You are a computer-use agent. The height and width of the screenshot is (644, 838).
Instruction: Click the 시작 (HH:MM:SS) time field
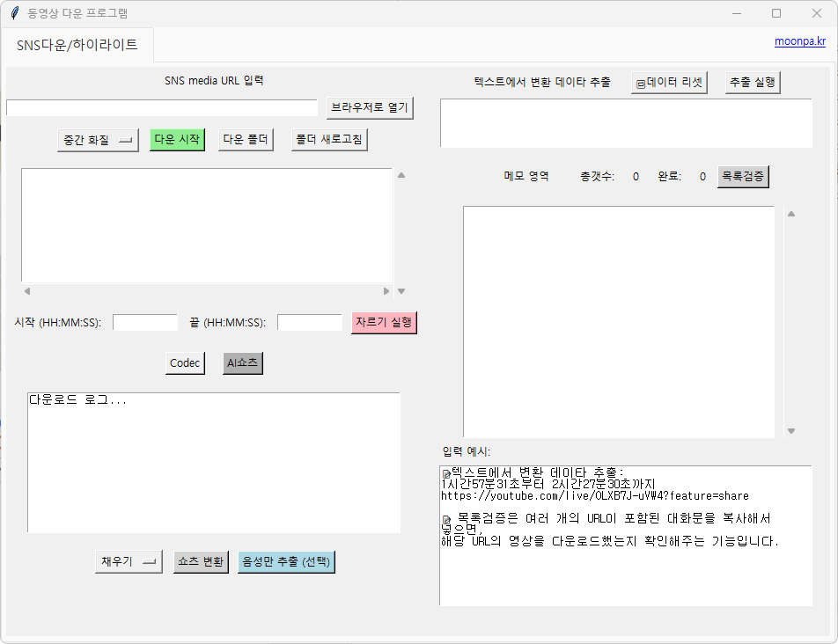tap(145, 323)
